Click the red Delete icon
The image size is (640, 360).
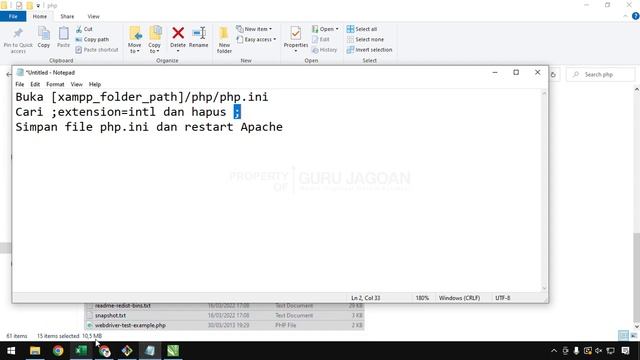tap(178, 33)
